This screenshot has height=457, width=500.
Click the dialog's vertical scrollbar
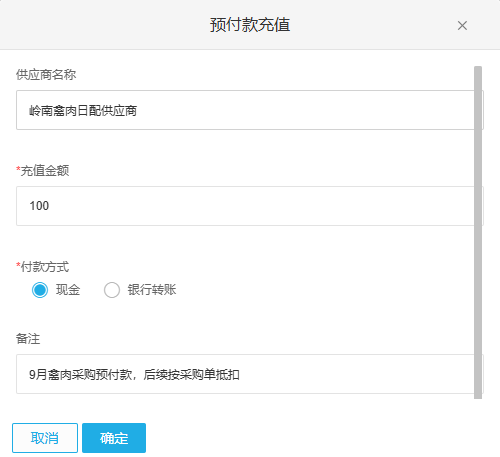coord(478,232)
